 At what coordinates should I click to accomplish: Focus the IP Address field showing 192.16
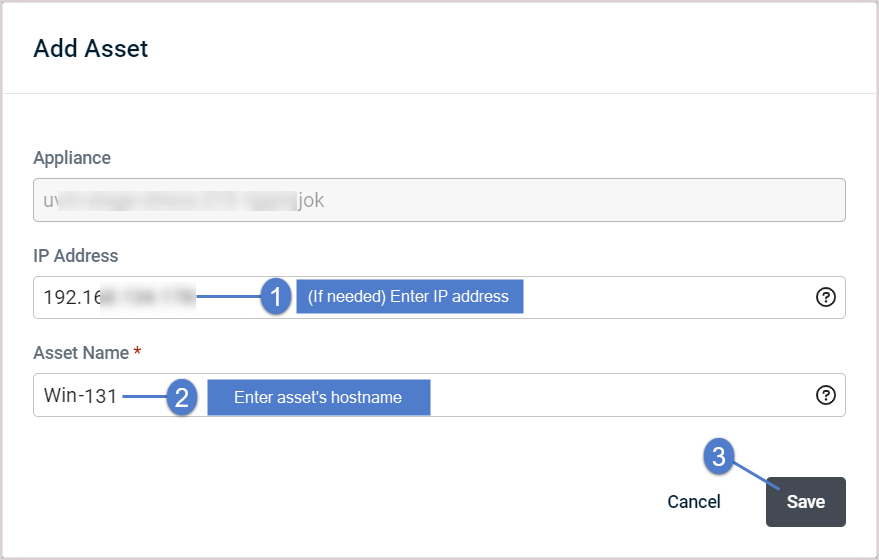(x=439, y=297)
